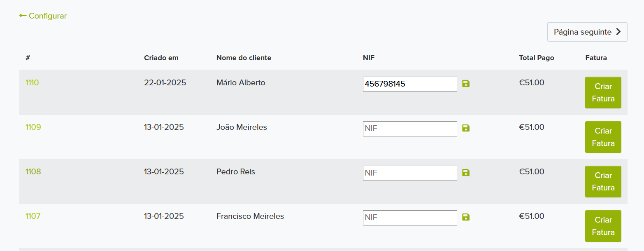Create invoice for order 1110
This screenshot has height=251, width=644.
coord(603,92)
